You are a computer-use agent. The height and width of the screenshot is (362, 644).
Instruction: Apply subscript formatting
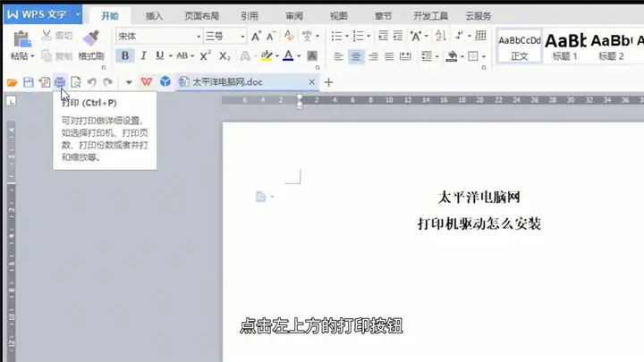(x=225, y=55)
